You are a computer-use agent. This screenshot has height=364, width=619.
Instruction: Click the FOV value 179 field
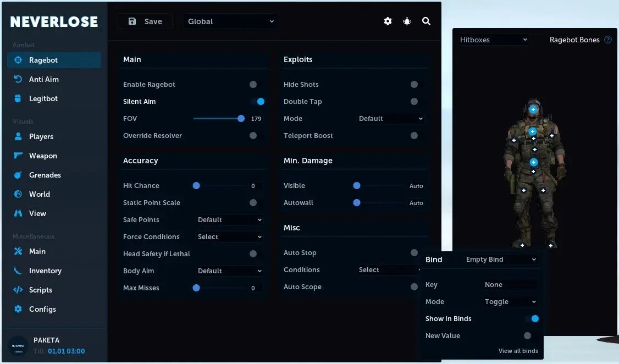256,118
